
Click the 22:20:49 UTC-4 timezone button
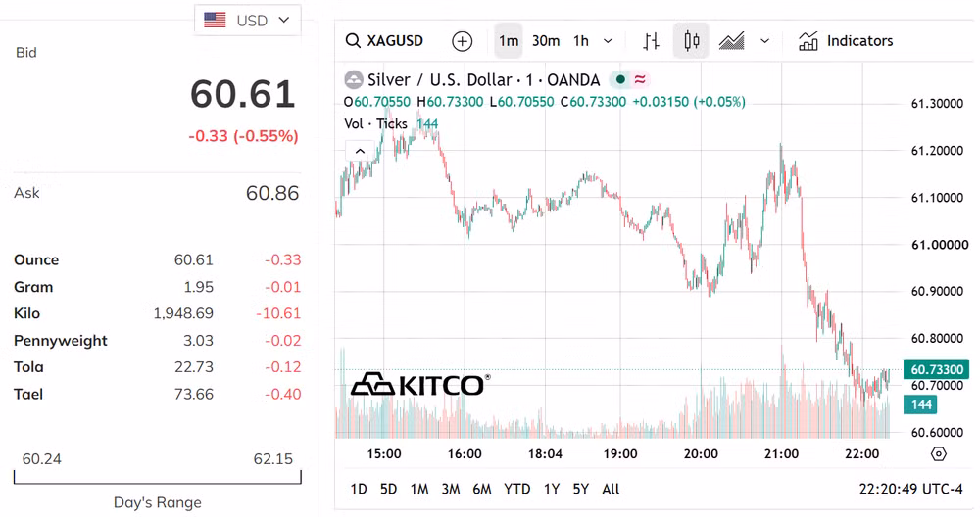(910, 489)
